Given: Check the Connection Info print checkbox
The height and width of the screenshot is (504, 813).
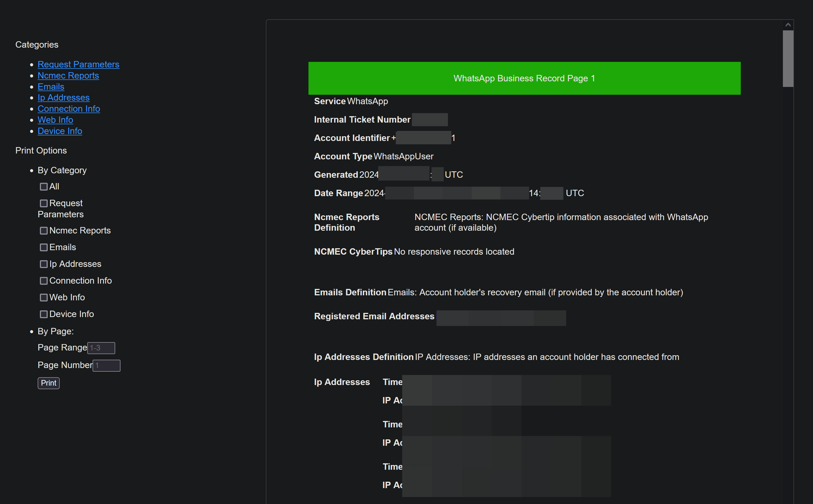Looking at the screenshot, I should pyautogui.click(x=44, y=281).
